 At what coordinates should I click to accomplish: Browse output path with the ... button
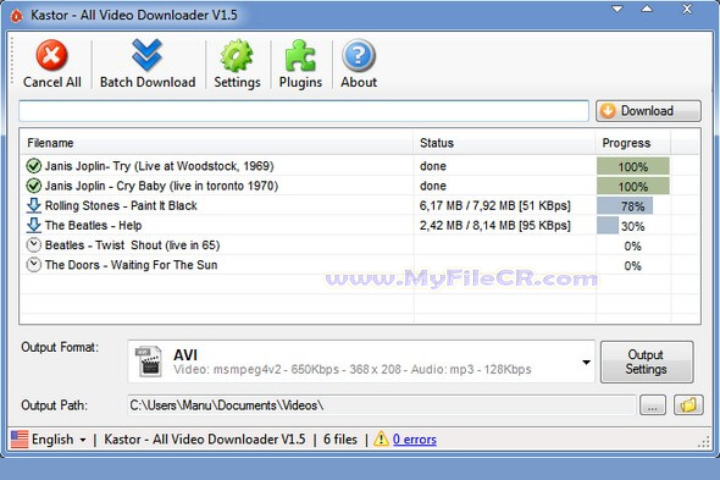(652, 406)
